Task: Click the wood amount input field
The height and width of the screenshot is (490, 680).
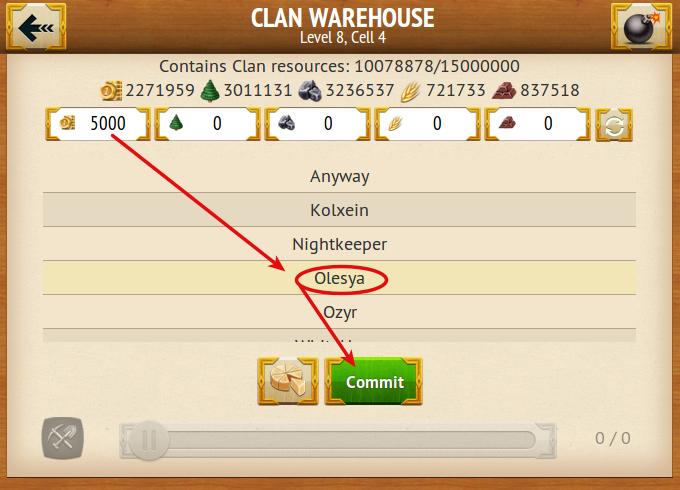Action: tap(207, 124)
